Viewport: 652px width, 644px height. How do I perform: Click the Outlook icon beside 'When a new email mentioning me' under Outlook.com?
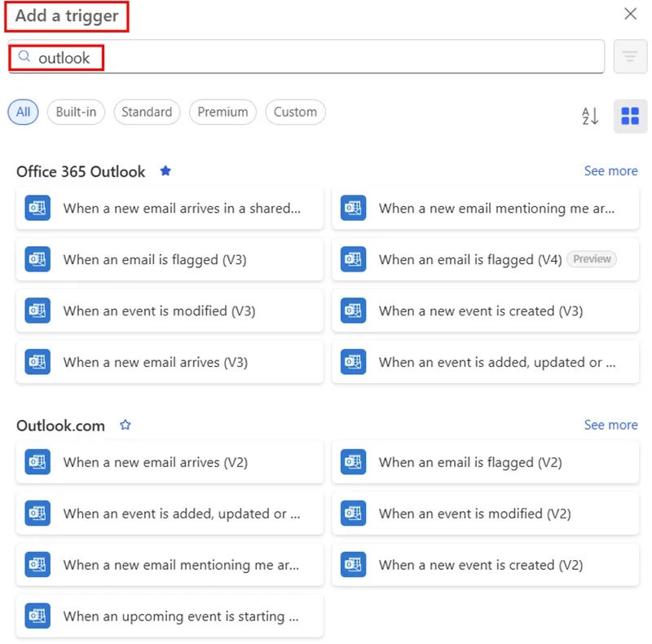point(37,565)
